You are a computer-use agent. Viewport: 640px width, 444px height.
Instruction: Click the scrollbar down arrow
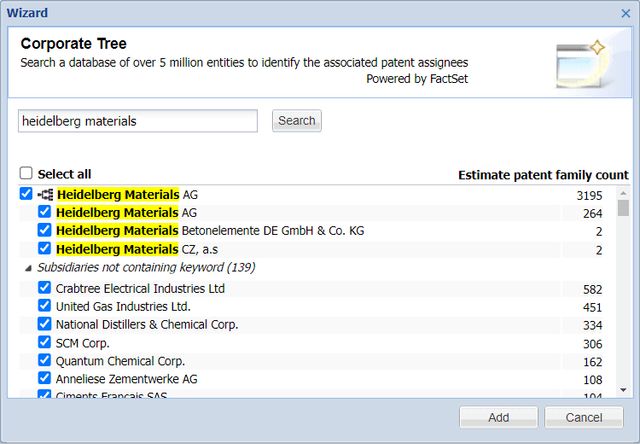pyautogui.click(x=623, y=390)
